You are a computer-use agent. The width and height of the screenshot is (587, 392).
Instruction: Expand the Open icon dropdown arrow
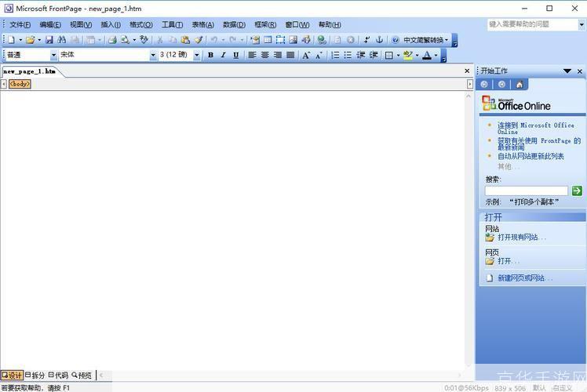click(x=39, y=40)
